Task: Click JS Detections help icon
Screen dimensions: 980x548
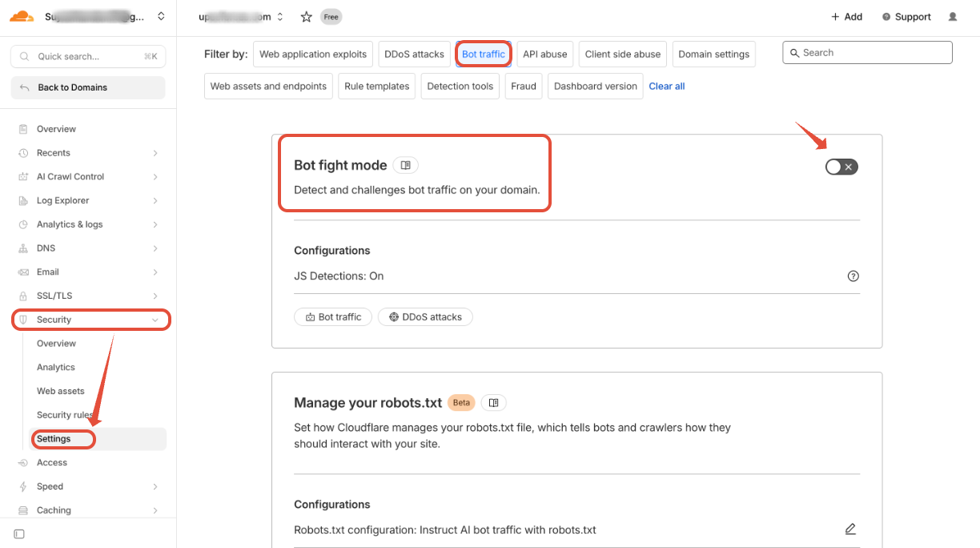Action: [853, 276]
